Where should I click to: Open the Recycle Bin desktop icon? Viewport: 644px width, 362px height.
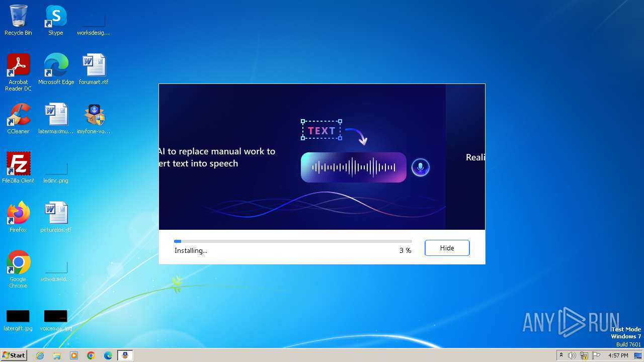(18, 20)
